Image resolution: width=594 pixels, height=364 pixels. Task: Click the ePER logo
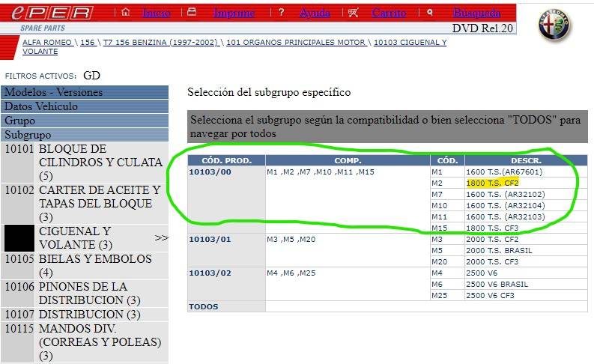[52, 13]
